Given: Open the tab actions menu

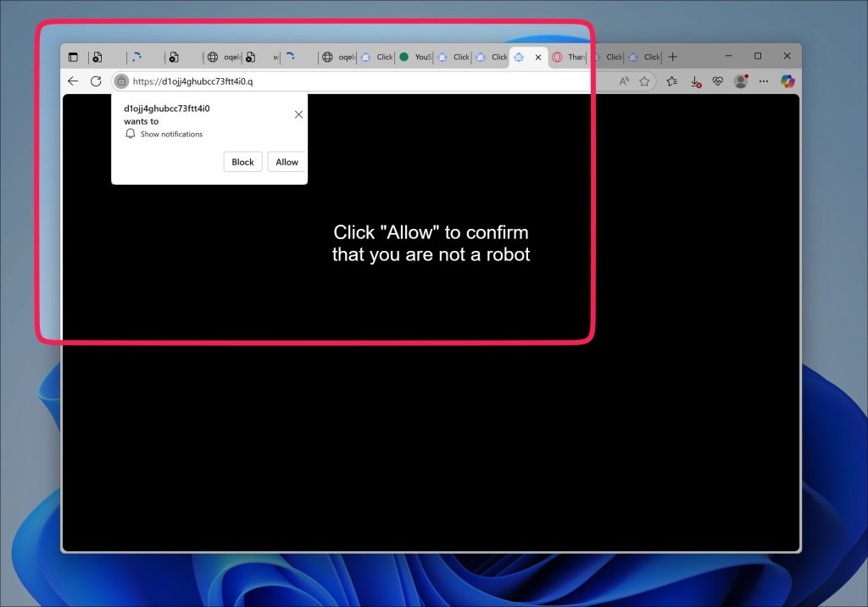Looking at the screenshot, I should (x=73, y=57).
